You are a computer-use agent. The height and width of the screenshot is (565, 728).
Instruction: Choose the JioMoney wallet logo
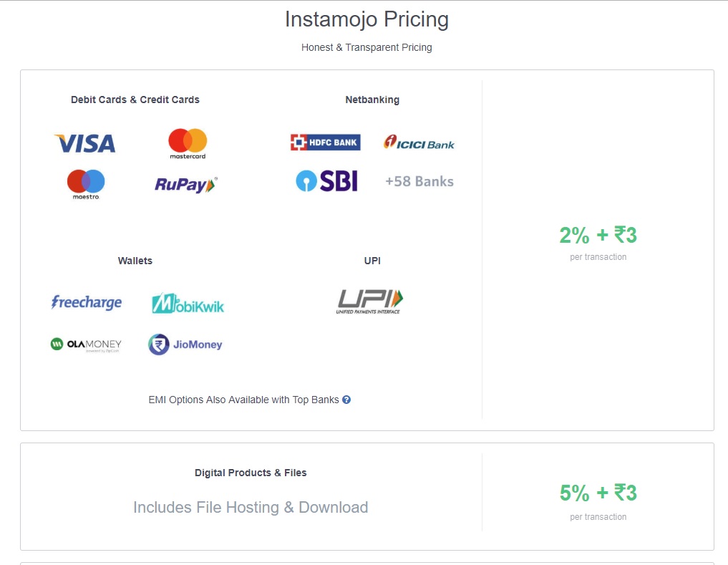tap(185, 344)
